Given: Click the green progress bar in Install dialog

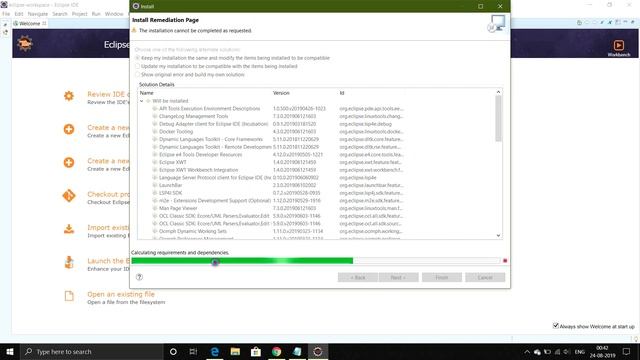Looking at the screenshot, I should [x=242, y=261].
